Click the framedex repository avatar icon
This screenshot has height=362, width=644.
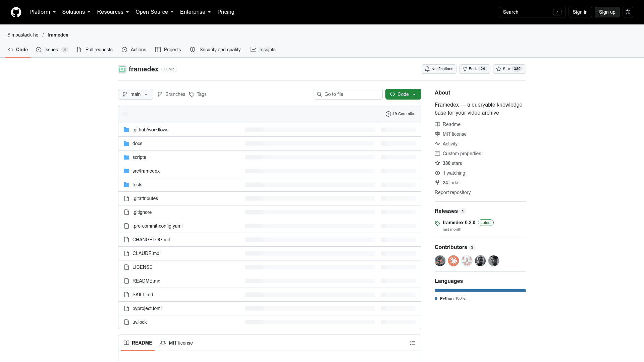(122, 69)
